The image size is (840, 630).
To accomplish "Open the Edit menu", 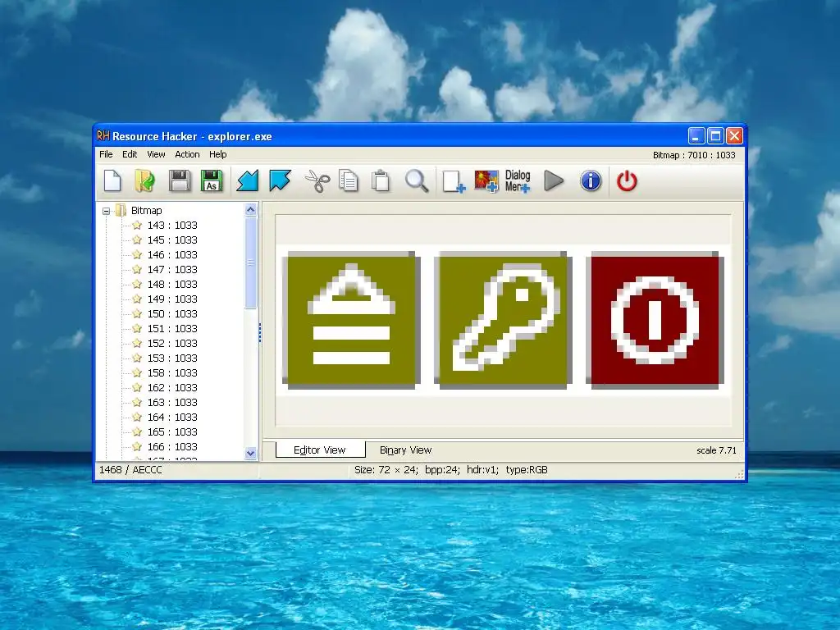I will click(x=130, y=154).
